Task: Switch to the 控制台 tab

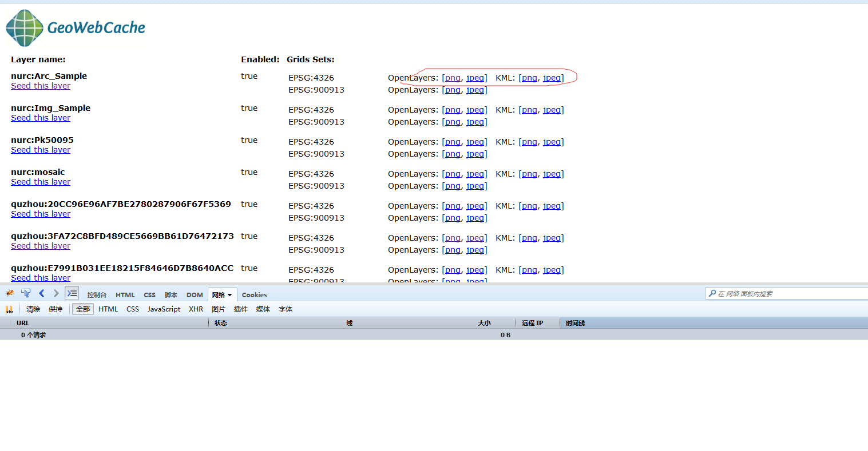Action: point(97,295)
